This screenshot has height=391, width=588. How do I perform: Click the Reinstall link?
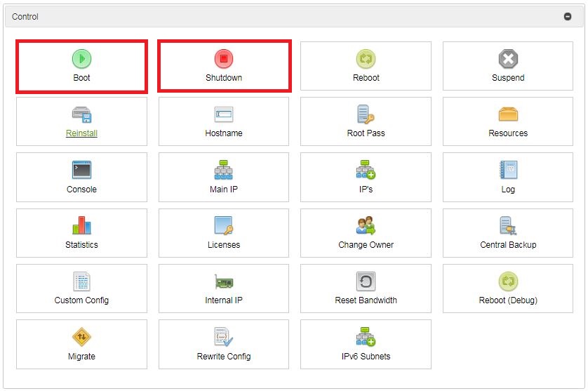(81, 133)
